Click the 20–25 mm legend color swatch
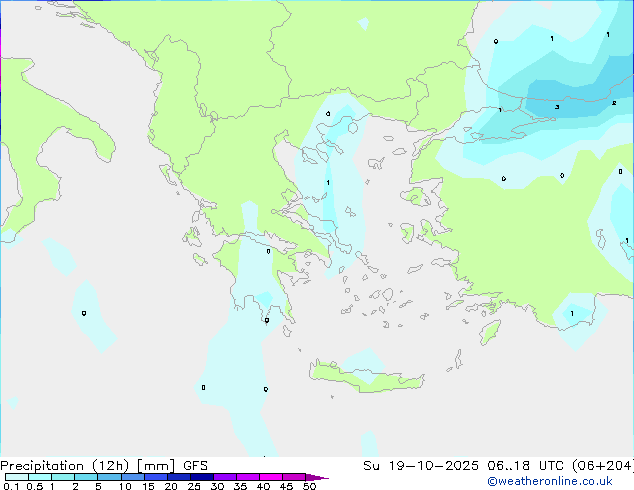Screen dimensions: 634x490 coord(179,477)
